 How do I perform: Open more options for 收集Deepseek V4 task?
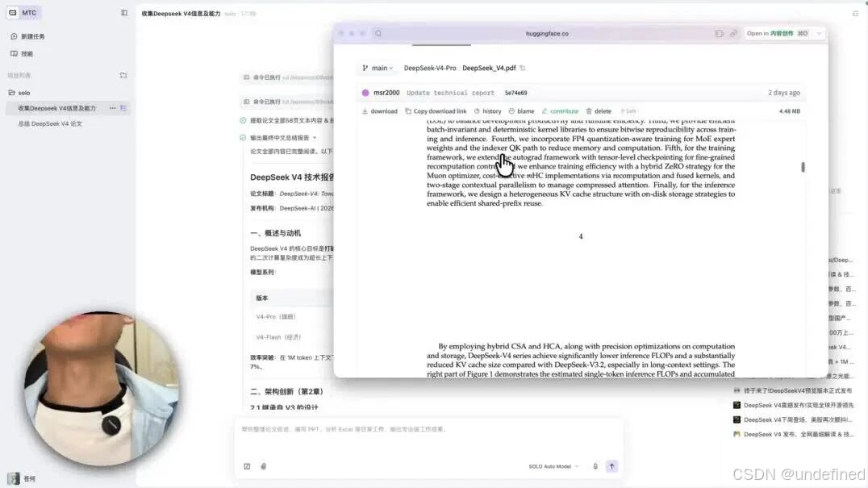tap(112, 108)
